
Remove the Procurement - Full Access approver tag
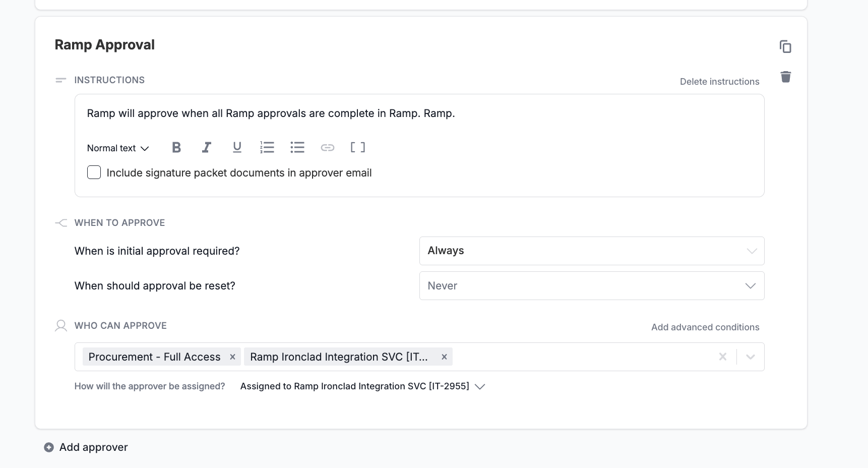[232, 357]
